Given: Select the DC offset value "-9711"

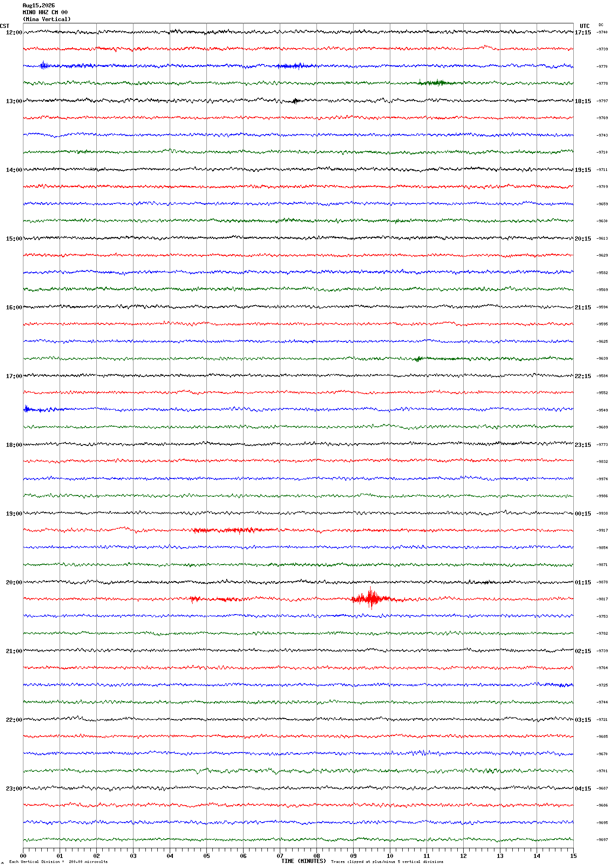Looking at the screenshot, I should [602, 170].
